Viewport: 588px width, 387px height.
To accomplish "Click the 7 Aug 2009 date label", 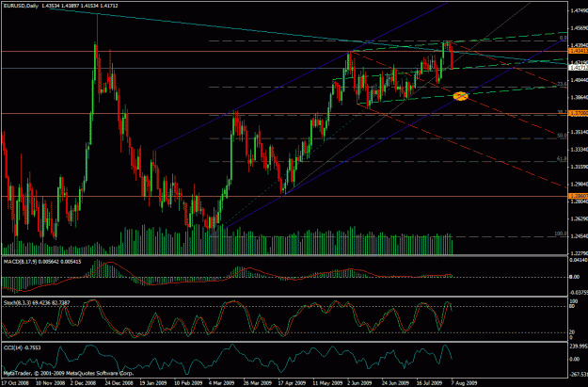I will tap(464, 383).
